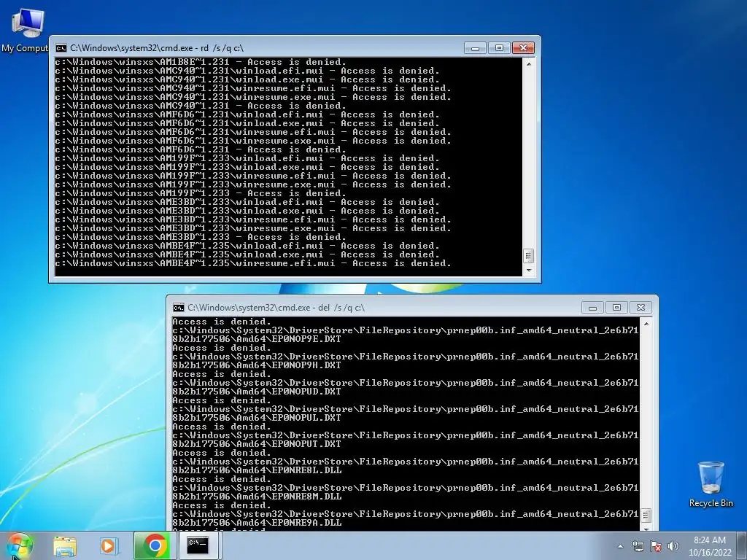Click the date 10/16/2022 in the tray
Image resolution: width=747 pixels, height=560 pixels.
[709, 553]
